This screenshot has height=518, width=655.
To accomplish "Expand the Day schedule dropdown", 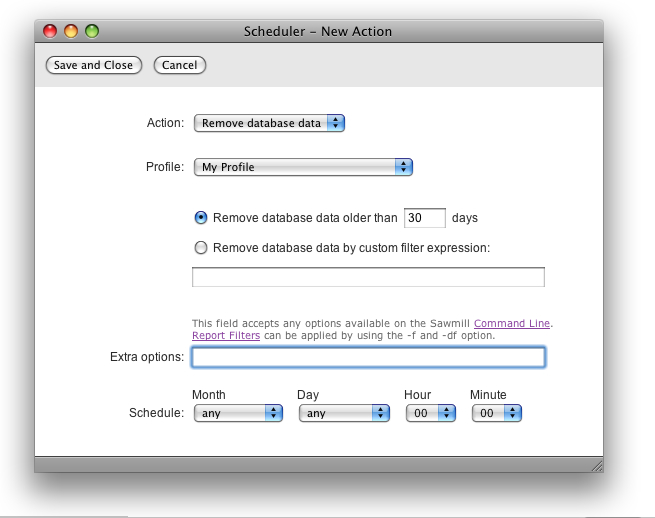I will (x=343, y=413).
